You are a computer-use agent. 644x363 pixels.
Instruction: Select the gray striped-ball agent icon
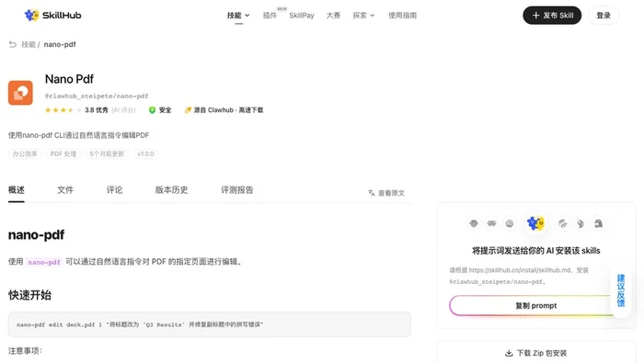pos(563,223)
